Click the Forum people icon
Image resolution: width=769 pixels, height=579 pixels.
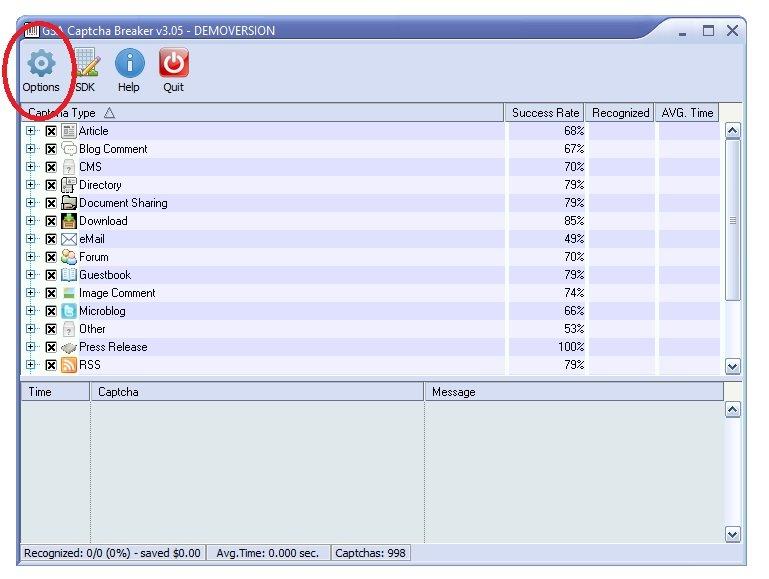point(69,257)
